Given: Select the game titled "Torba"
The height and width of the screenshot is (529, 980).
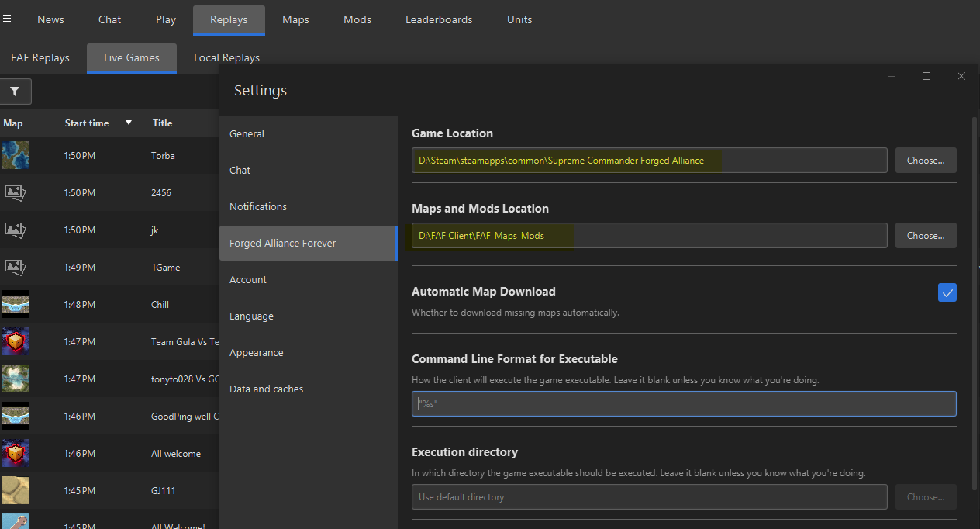Looking at the screenshot, I should (x=163, y=156).
